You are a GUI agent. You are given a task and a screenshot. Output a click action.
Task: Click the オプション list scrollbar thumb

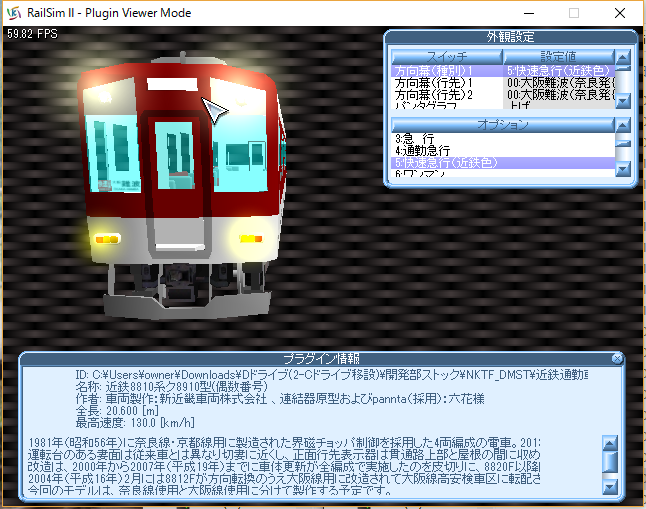pos(623,143)
